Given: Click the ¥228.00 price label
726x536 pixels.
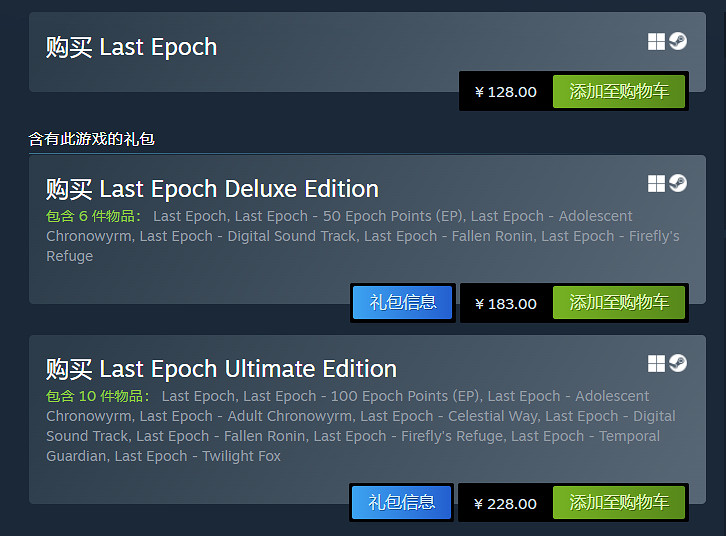Looking at the screenshot, I should click(506, 503).
